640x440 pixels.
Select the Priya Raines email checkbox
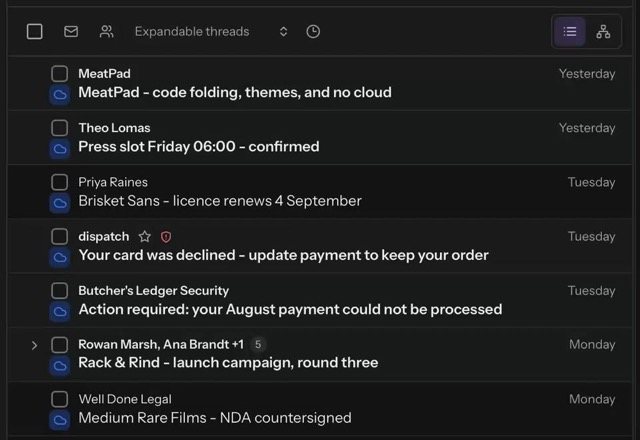[x=60, y=182]
